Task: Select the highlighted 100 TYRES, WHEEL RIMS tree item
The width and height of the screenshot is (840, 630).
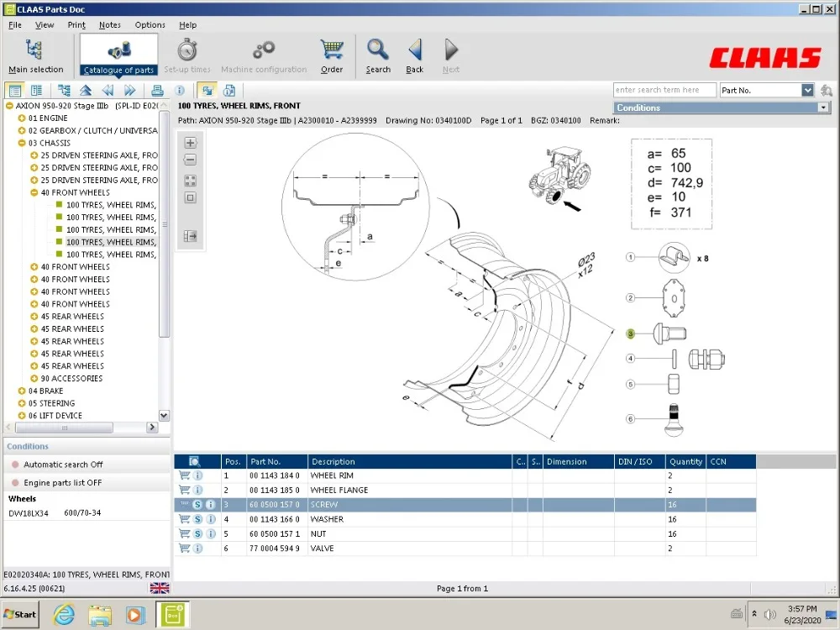Action: click(x=111, y=242)
